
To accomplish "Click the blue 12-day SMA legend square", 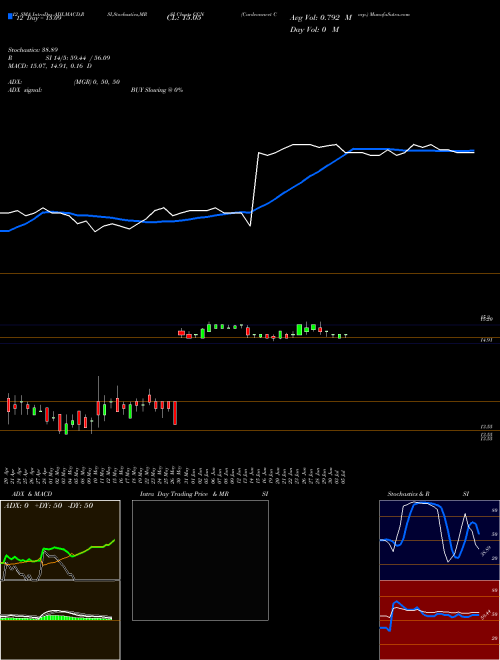I will [x=10, y=16].
